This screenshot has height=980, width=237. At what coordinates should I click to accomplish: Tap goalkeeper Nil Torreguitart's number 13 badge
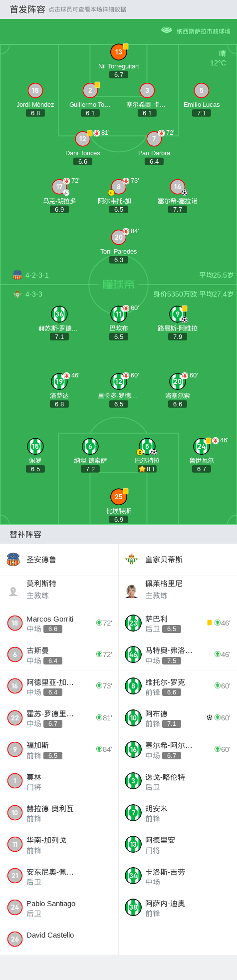click(119, 52)
